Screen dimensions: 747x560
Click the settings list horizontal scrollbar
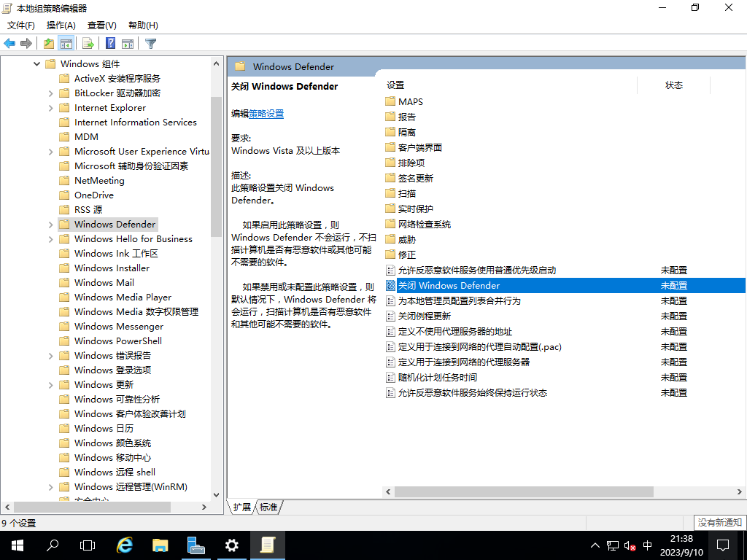pos(524,491)
